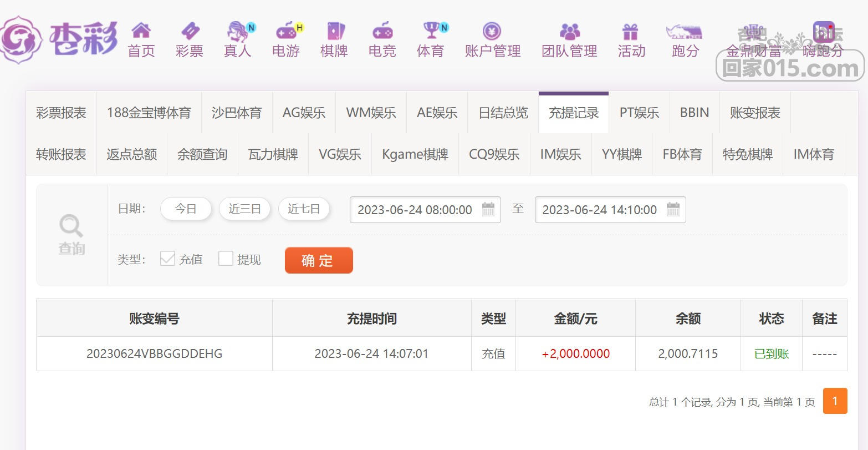Screen dimensions: 868x450
Task: Open calendar picker for end date
Action: 673,209
